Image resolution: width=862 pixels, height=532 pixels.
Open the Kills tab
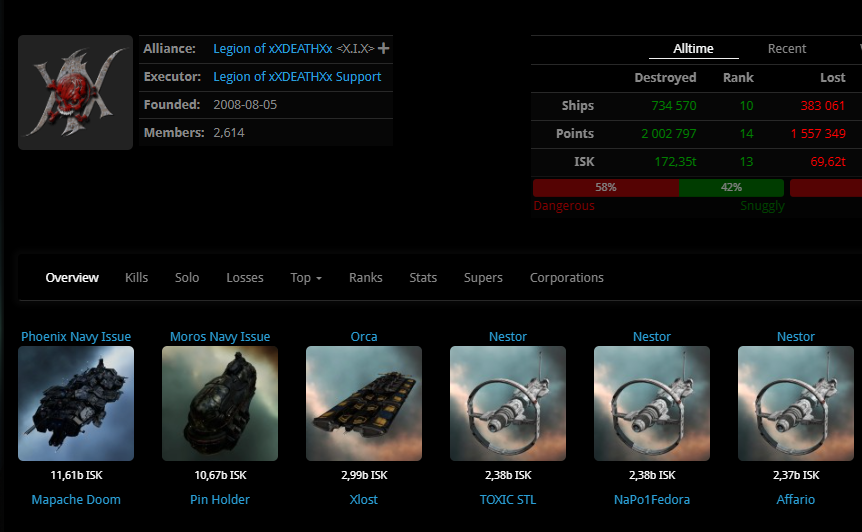136,277
